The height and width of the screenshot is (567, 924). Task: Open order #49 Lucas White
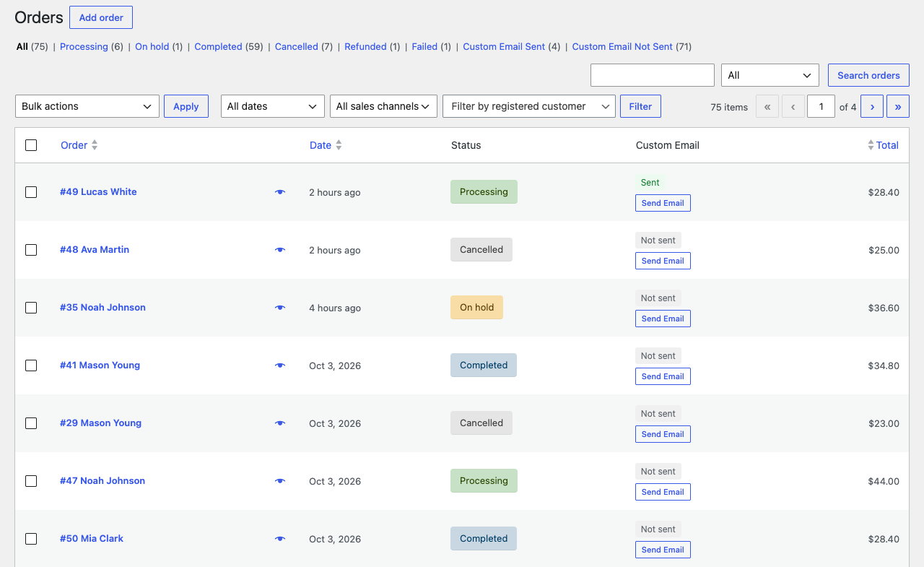pos(98,192)
